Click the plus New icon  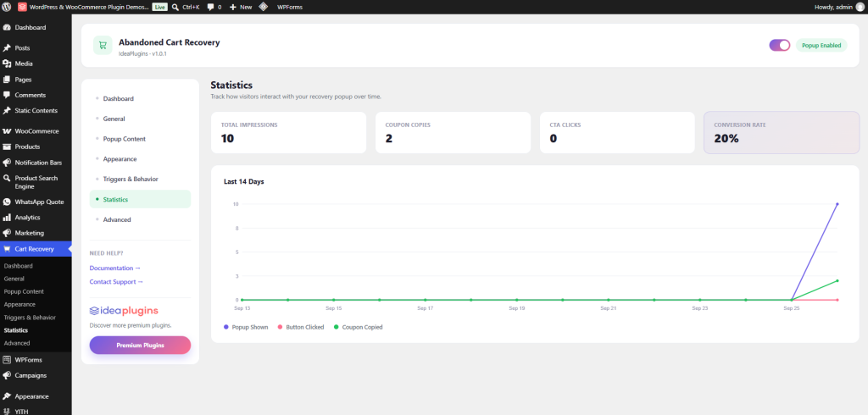pos(233,7)
